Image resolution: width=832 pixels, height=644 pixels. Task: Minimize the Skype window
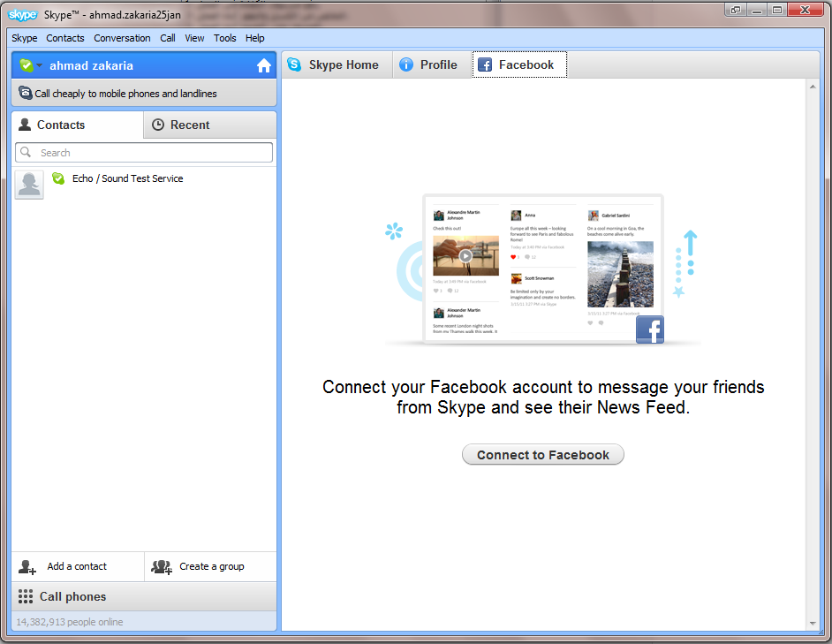click(x=757, y=10)
